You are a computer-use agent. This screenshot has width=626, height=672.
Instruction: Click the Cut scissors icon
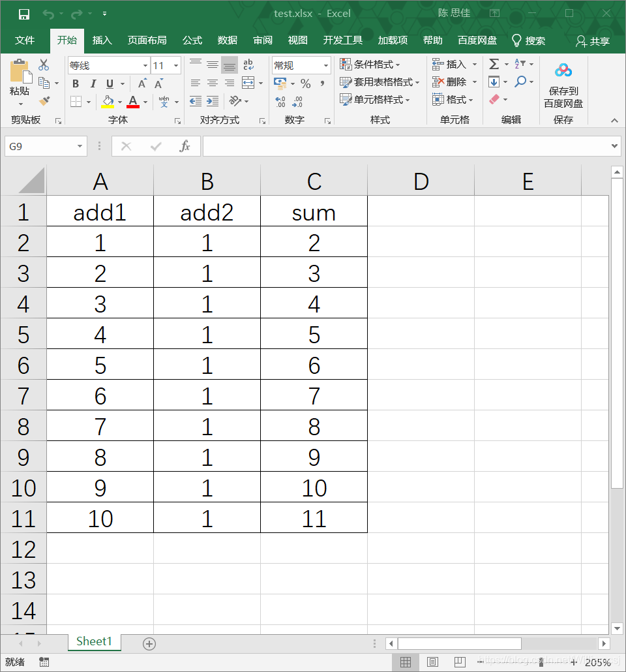coord(43,65)
